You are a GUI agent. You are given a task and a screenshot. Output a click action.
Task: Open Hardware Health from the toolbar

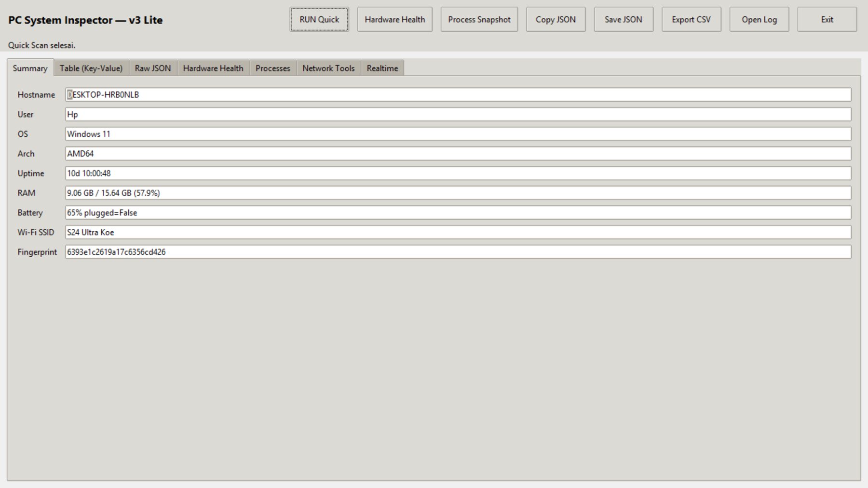(394, 19)
